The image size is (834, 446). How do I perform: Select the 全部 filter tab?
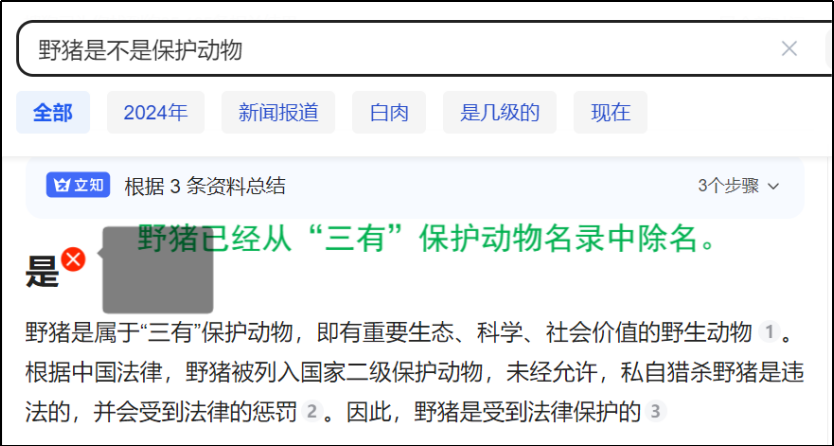[x=53, y=112]
